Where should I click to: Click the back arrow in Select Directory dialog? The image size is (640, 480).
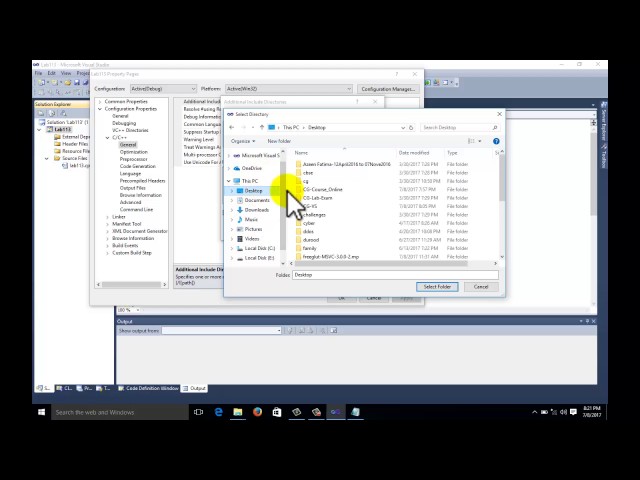tap(232, 127)
